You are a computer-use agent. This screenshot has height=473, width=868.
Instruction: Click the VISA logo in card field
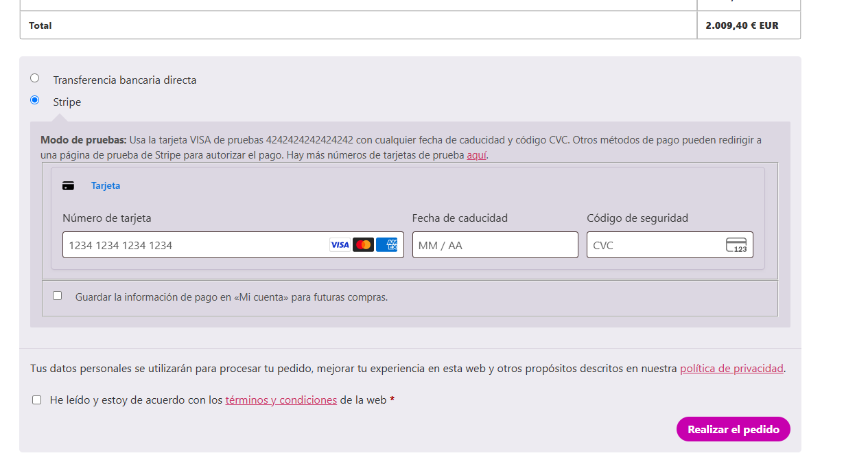coord(340,245)
